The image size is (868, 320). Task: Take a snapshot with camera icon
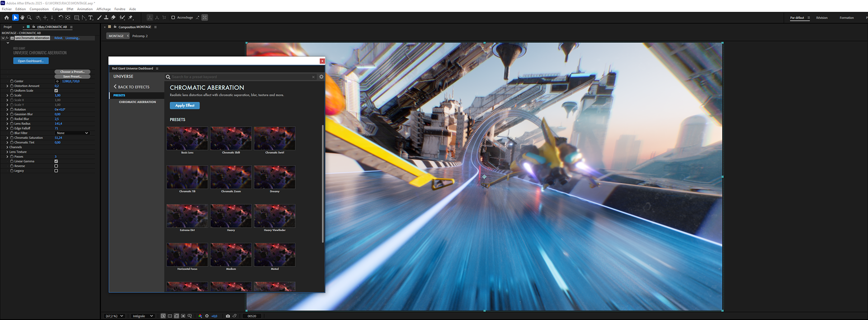point(228,316)
